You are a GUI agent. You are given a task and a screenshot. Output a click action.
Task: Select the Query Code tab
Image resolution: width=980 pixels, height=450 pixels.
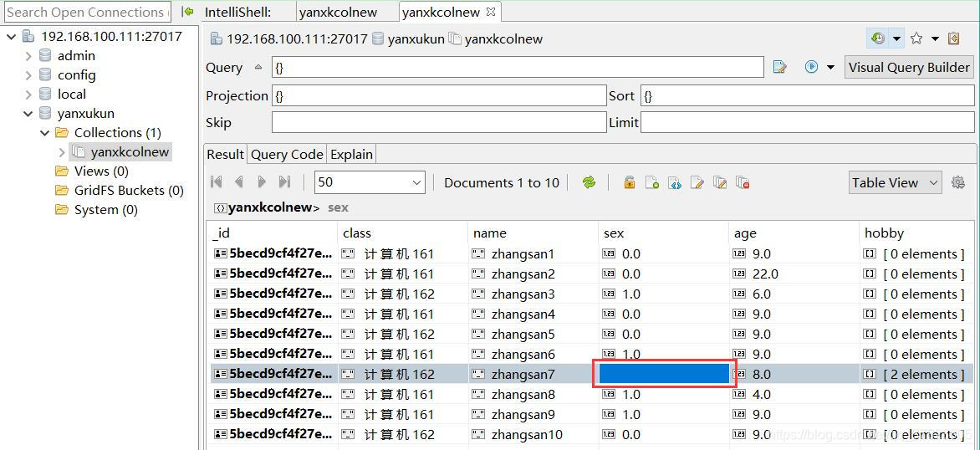(x=287, y=155)
